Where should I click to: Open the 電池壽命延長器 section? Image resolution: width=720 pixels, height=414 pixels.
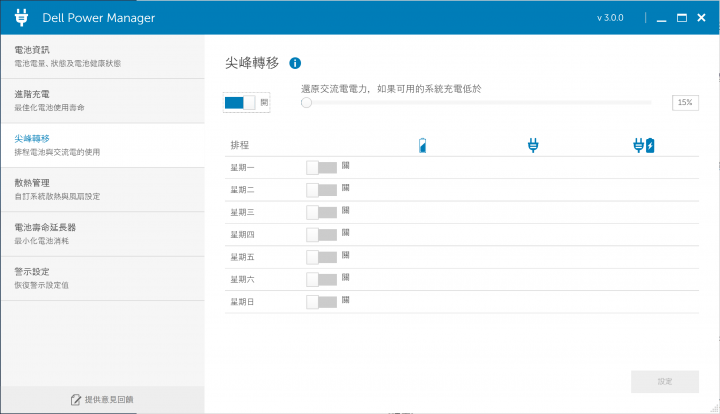pos(103,235)
